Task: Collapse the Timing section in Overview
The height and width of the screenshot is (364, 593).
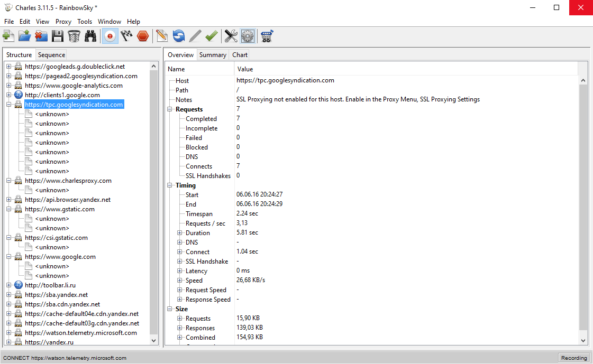Action: (x=170, y=185)
